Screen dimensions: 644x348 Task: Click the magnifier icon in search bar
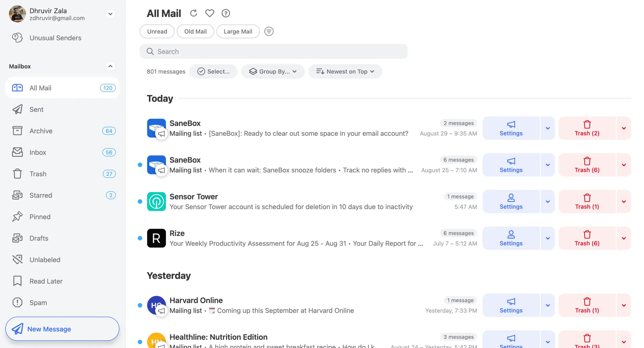coord(150,51)
